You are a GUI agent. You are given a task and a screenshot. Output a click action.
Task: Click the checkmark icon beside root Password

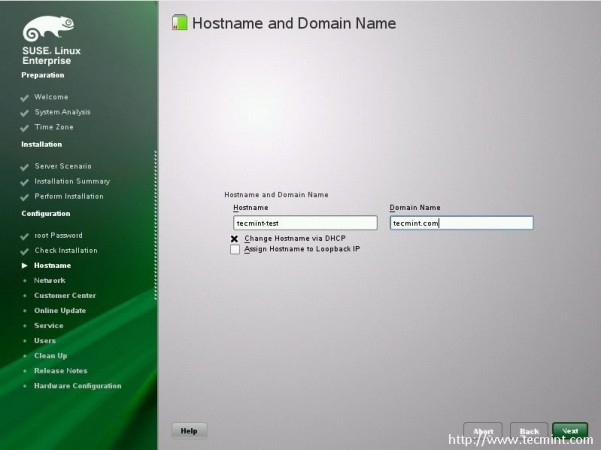pos(25,236)
